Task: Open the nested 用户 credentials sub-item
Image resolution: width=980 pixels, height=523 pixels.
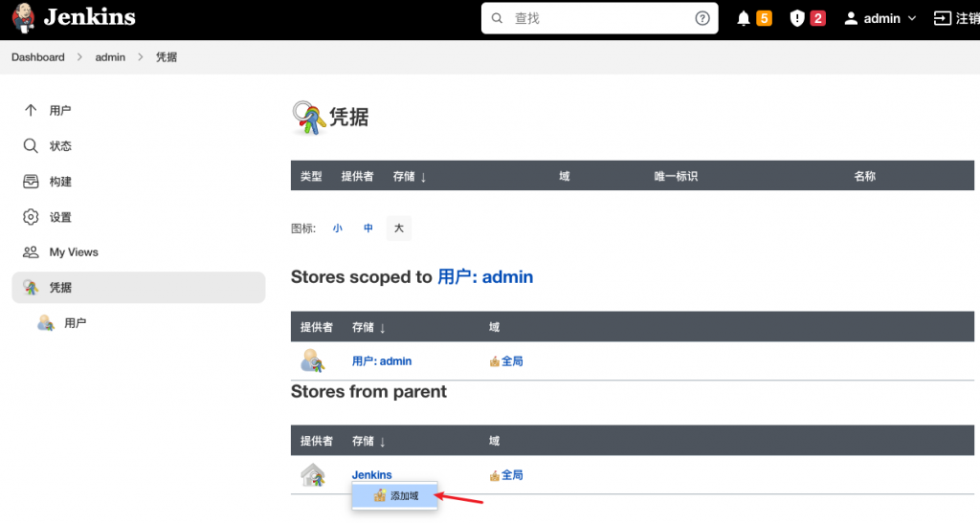Action: click(75, 322)
